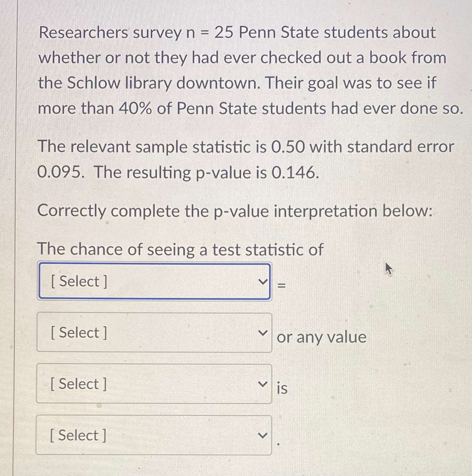The width and height of the screenshot is (472, 476).
Task: Click the down arrow inside the focused dropdown
Action: click(263, 281)
